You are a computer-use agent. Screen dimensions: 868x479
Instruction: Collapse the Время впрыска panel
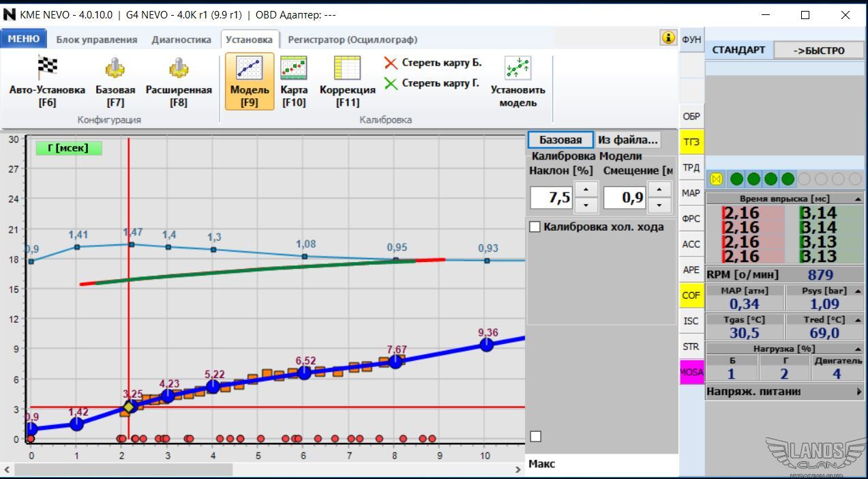(857, 199)
